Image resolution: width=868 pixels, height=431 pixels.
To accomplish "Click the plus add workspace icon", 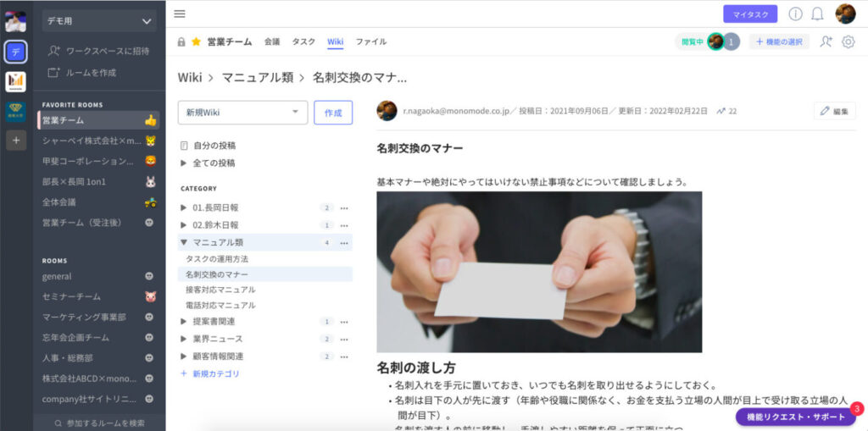I will (16, 141).
